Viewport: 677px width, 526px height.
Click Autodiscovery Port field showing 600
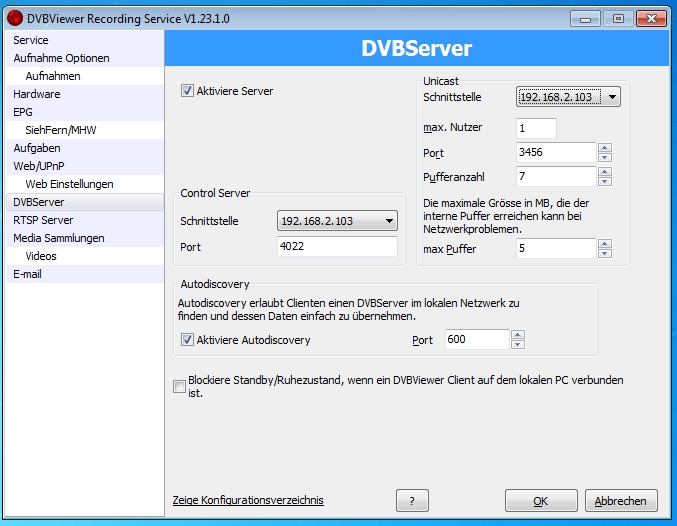click(477, 339)
